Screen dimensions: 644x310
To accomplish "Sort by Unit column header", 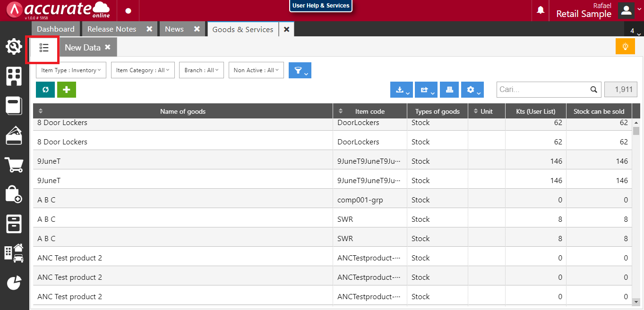I will pos(487,111).
